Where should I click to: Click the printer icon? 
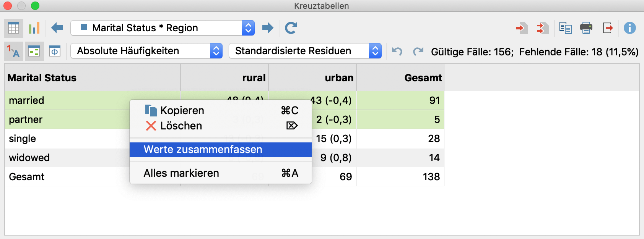586,28
